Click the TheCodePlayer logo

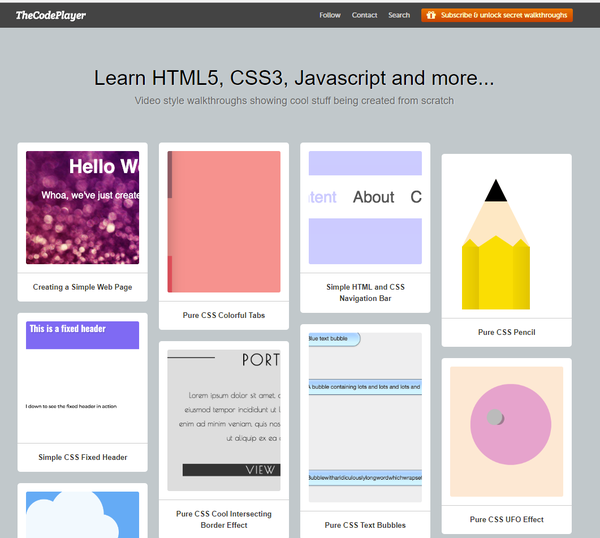pos(51,15)
